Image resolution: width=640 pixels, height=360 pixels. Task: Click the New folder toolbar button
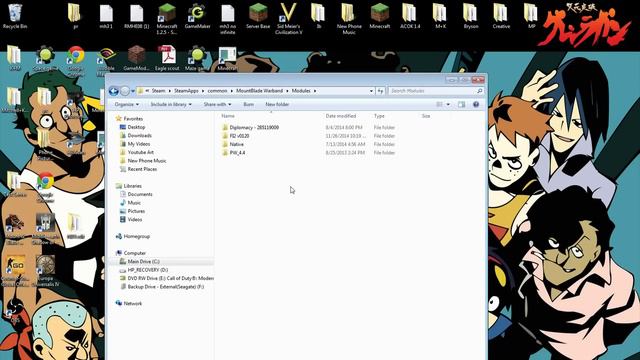click(x=277, y=104)
